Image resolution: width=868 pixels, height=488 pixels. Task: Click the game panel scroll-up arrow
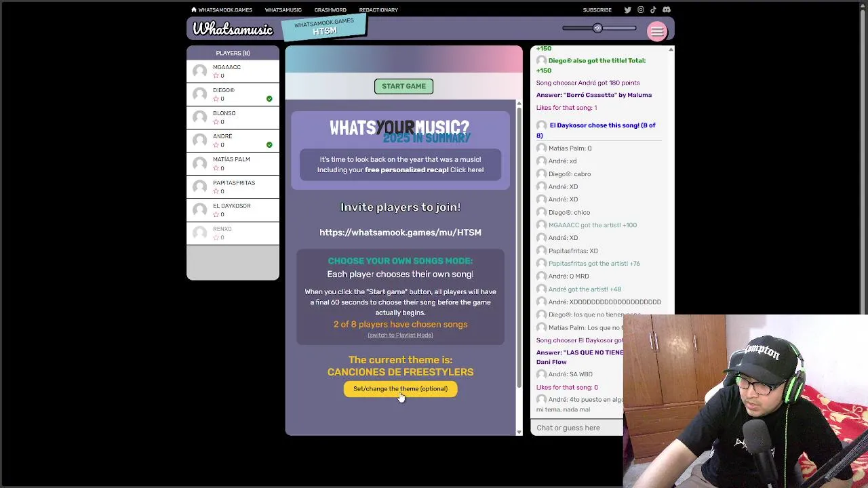[519, 104]
